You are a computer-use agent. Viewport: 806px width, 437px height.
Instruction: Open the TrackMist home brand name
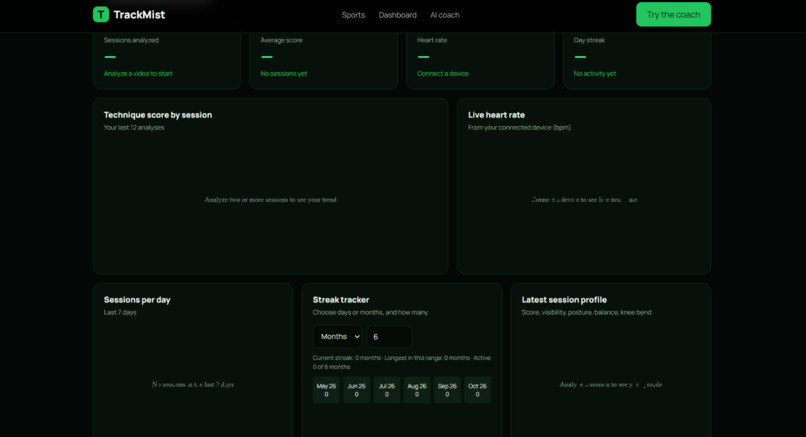139,15
